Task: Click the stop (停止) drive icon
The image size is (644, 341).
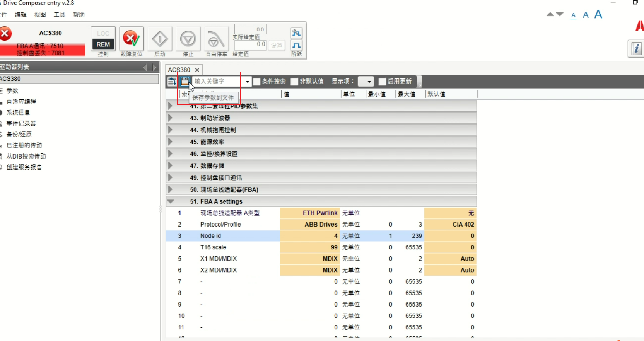Action: pyautogui.click(x=188, y=39)
